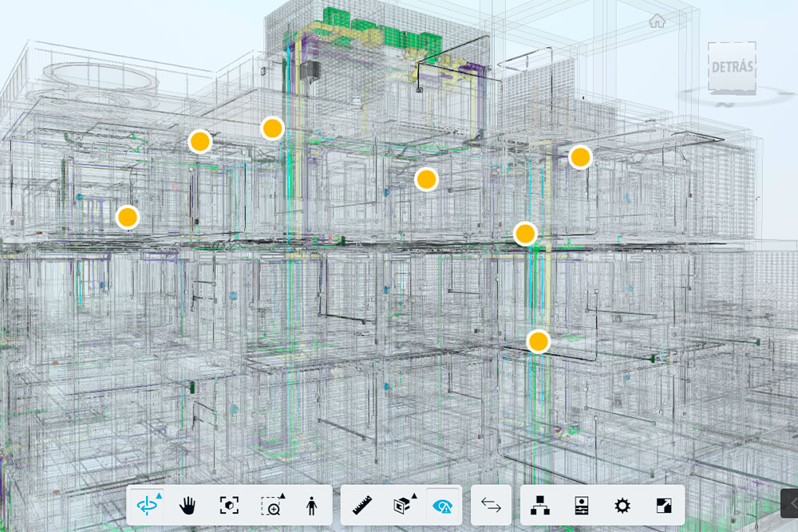The image size is (798, 532).
Task: Open the Model Browser tree panel
Action: coord(540,506)
